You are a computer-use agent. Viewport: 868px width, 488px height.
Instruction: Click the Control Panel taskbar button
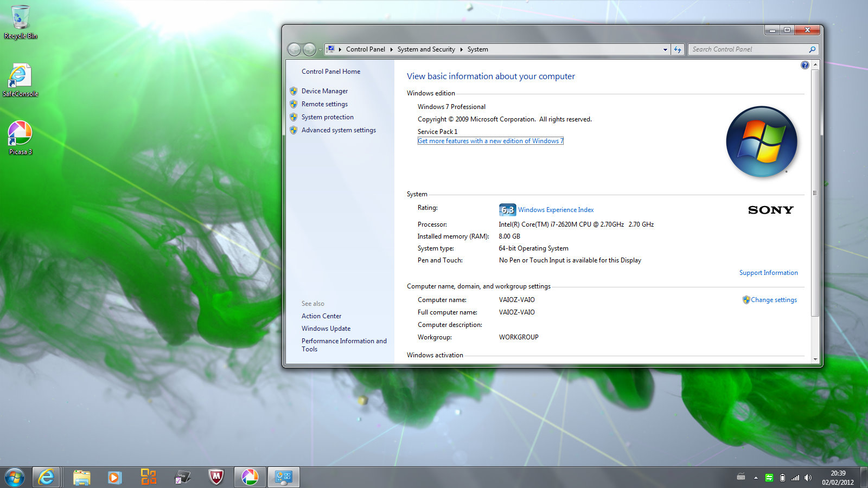(283, 477)
